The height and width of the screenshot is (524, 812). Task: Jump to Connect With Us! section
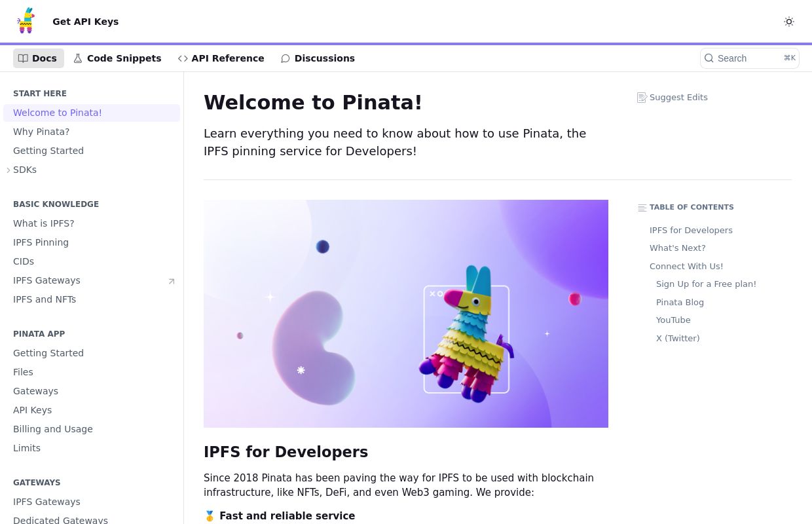(x=686, y=267)
